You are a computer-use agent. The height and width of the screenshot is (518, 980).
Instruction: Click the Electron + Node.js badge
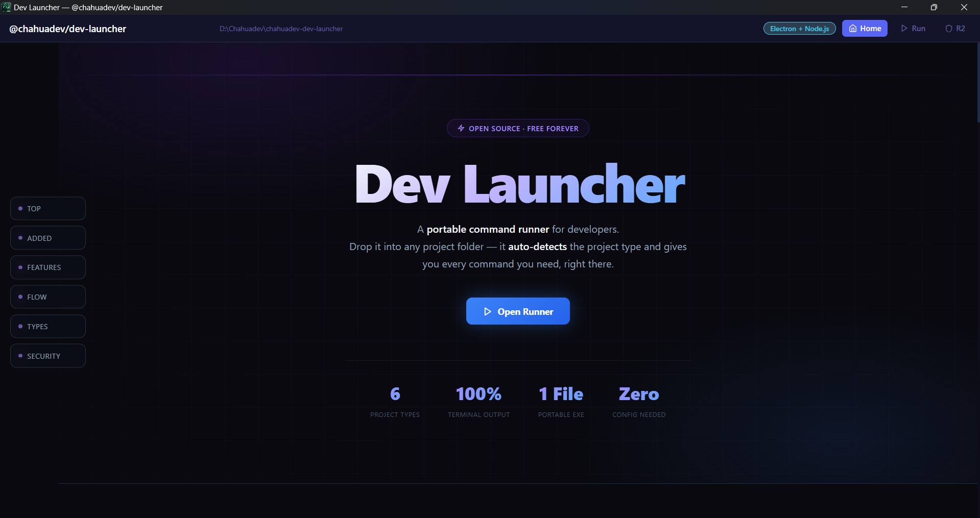point(799,28)
